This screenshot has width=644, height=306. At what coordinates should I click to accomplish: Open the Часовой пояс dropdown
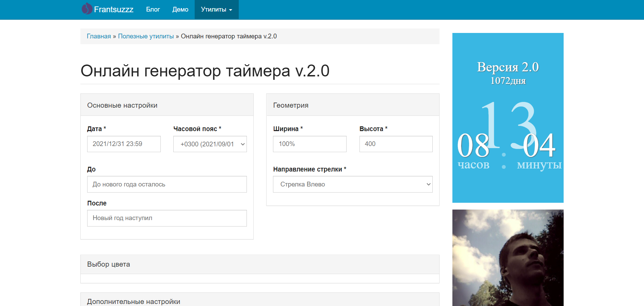click(x=210, y=144)
